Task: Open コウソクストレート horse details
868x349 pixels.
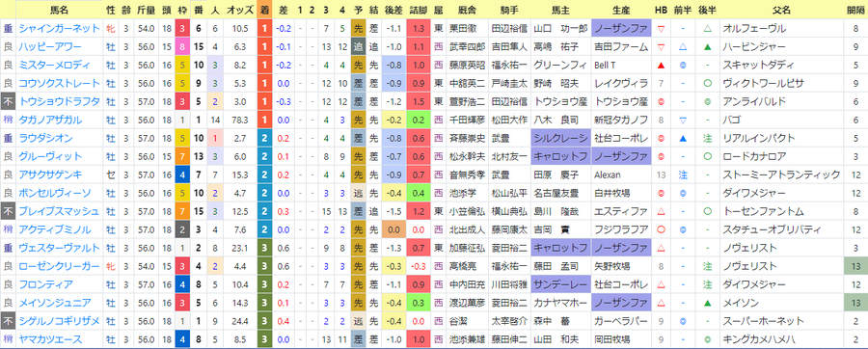Action: coord(59,83)
